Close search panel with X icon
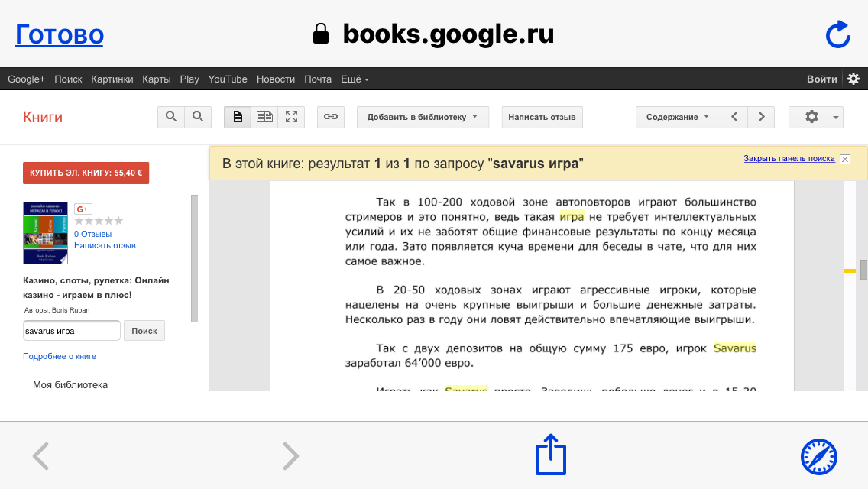Viewport: 868px width, 489px height. [845, 160]
